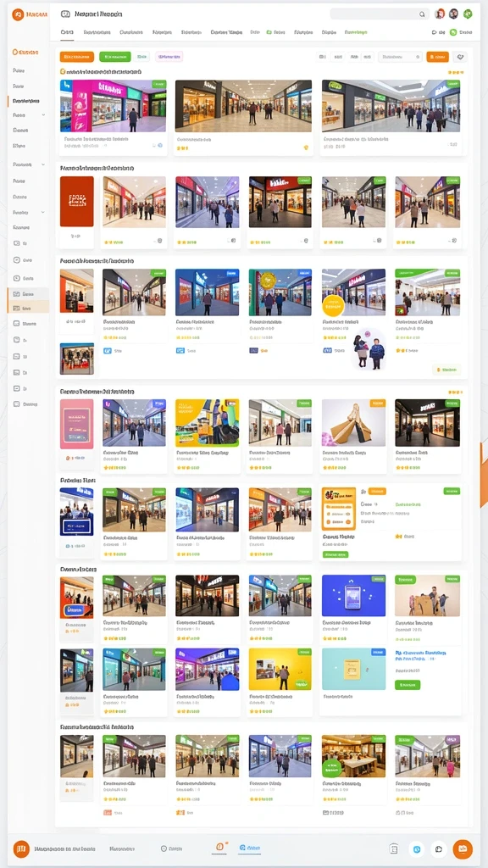488x868 pixels.
Task: Click the orange notification icon in the bottom center
Action: tap(219, 847)
